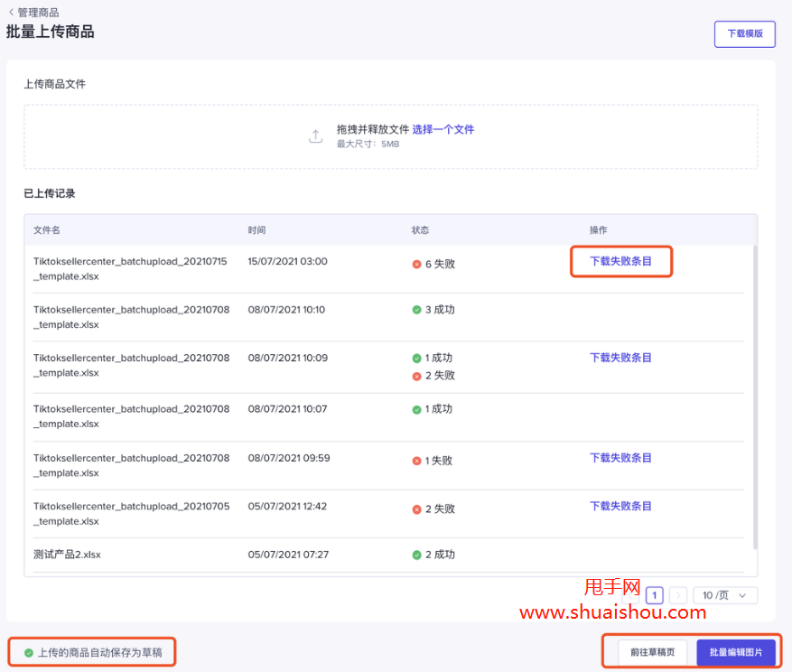
Task: Click red failure icon next to 6 失败
Action: 416,265
